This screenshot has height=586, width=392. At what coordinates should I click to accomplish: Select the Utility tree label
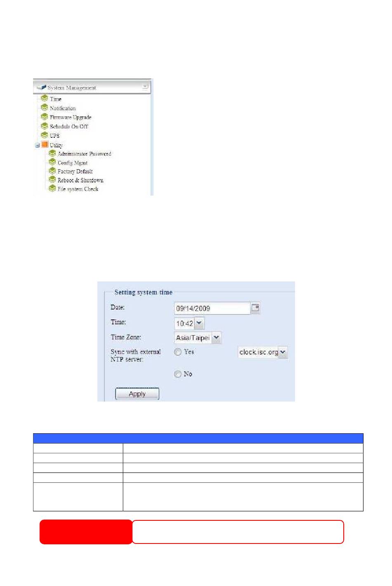[x=56, y=145]
